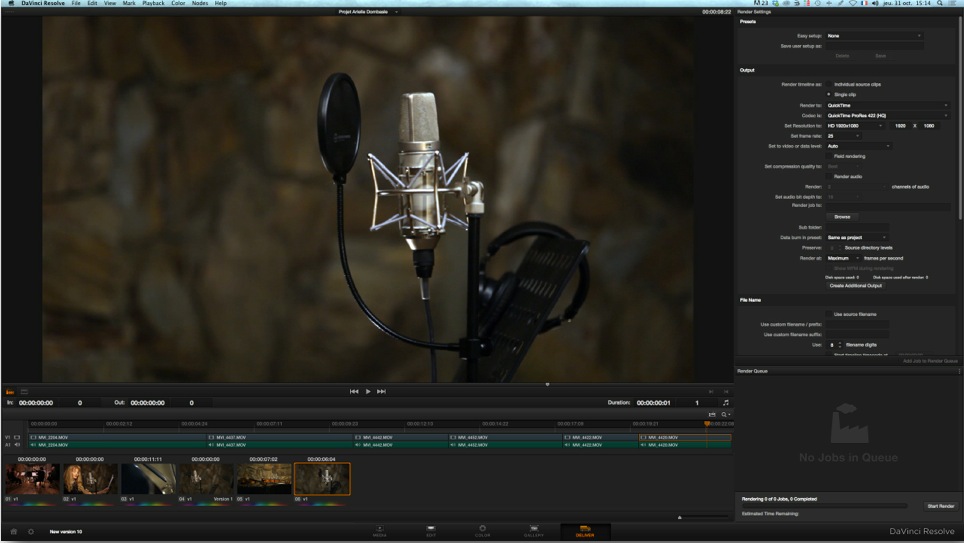Select the Single clip render option
Screen dimensions: 964x543
point(829,95)
